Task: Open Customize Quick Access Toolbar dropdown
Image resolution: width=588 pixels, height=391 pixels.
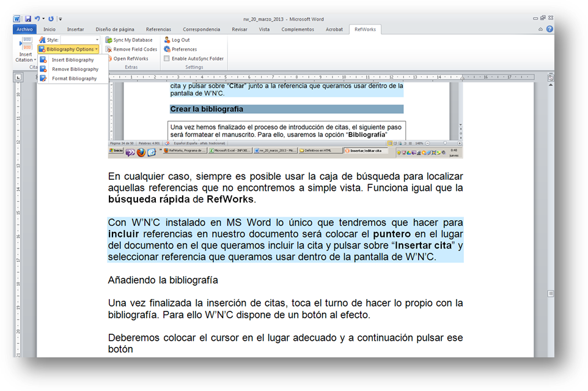Action: [60, 19]
